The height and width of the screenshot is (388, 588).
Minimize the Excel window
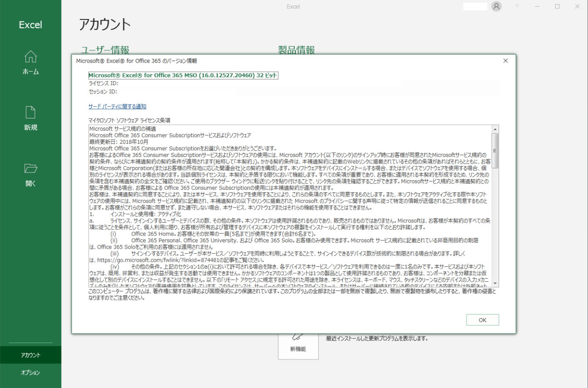[537, 6]
